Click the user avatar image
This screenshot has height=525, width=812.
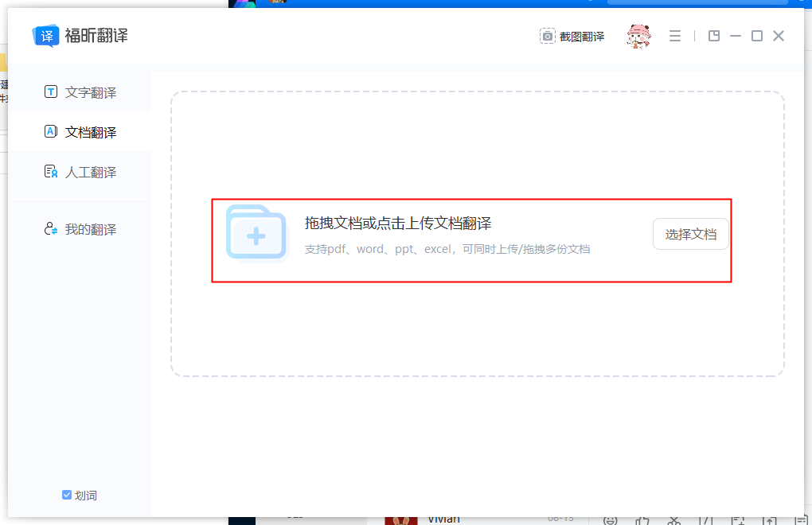tap(638, 35)
